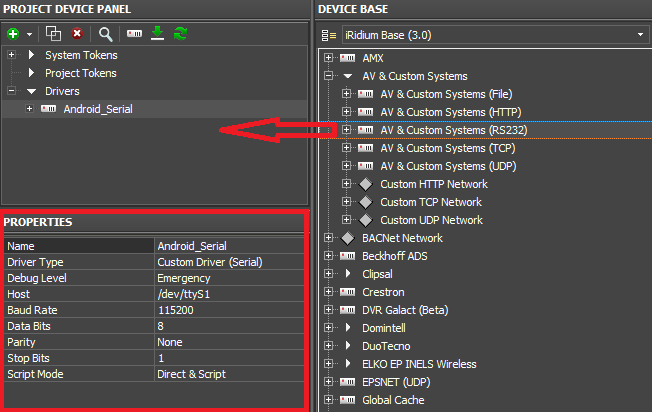Click the red delete device icon
Screen dimensions: 652x412
(x=77, y=33)
